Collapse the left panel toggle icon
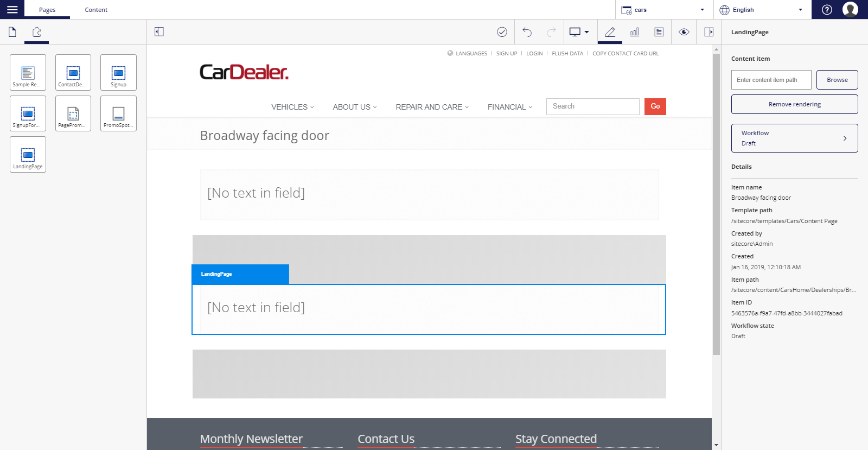Image resolution: width=868 pixels, height=450 pixels. coord(159,32)
